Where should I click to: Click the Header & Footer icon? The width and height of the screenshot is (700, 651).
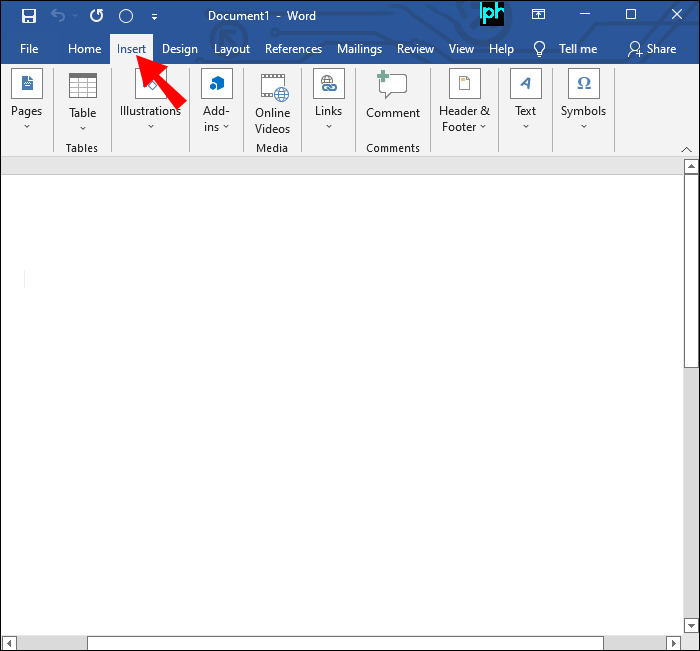point(465,83)
